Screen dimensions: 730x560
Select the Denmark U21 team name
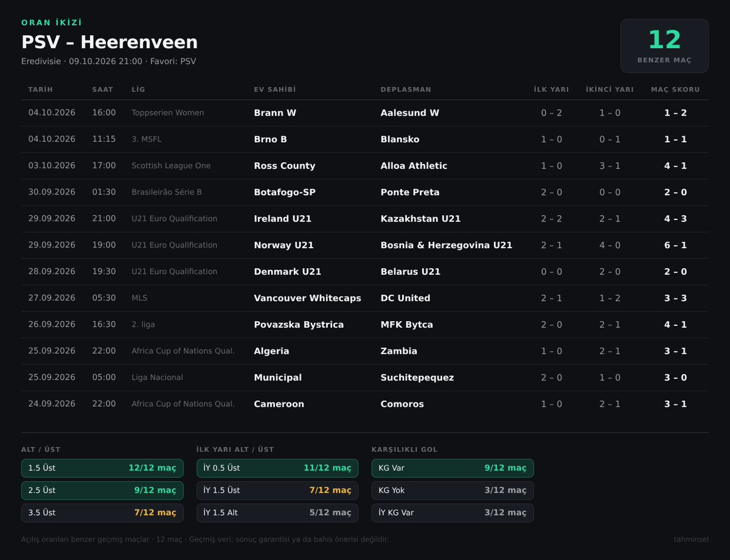point(288,272)
